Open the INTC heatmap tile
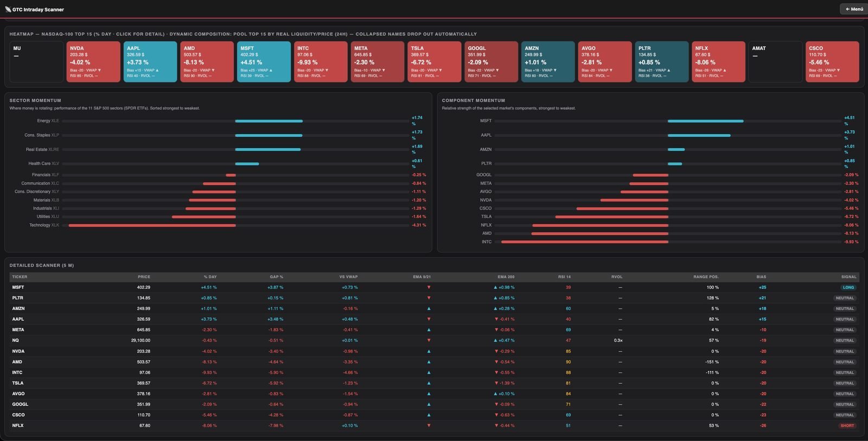This screenshot has width=868, height=441. 321,62
